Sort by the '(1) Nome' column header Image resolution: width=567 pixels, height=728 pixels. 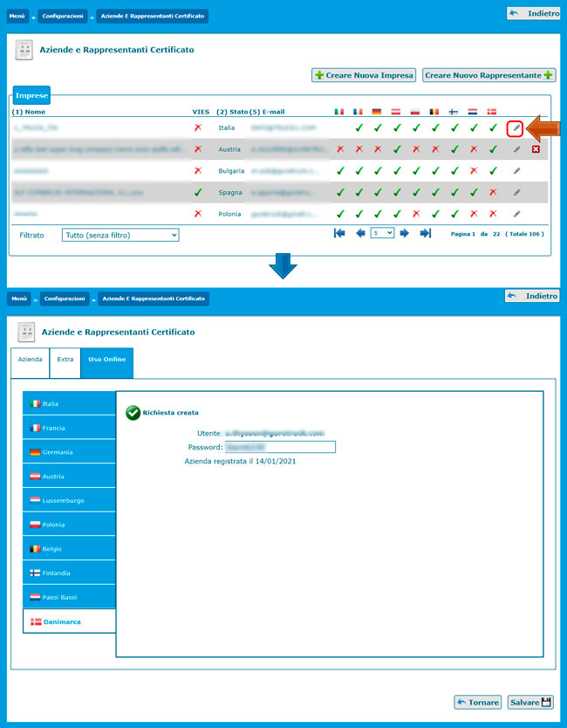pyautogui.click(x=28, y=112)
